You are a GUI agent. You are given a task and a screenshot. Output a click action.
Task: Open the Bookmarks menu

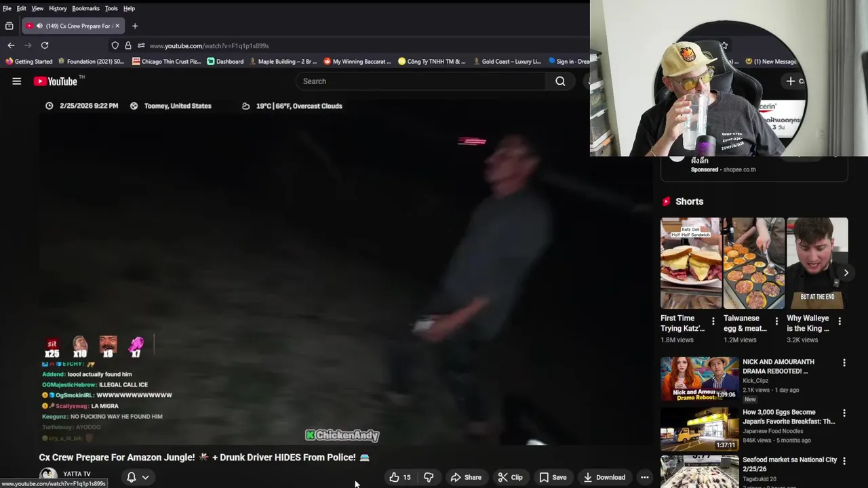click(x=85, y=8)
